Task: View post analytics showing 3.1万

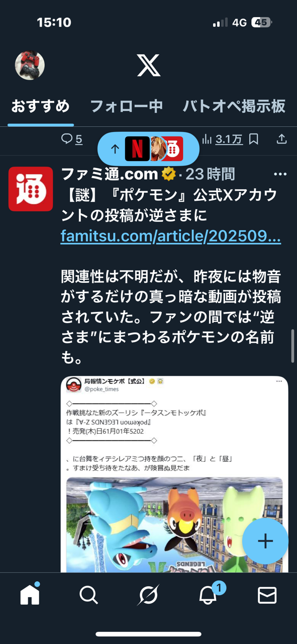Action: pos(222,139)
